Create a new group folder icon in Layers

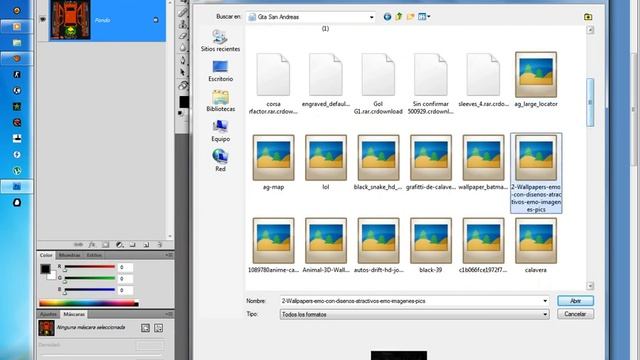(x=133, y=244)
